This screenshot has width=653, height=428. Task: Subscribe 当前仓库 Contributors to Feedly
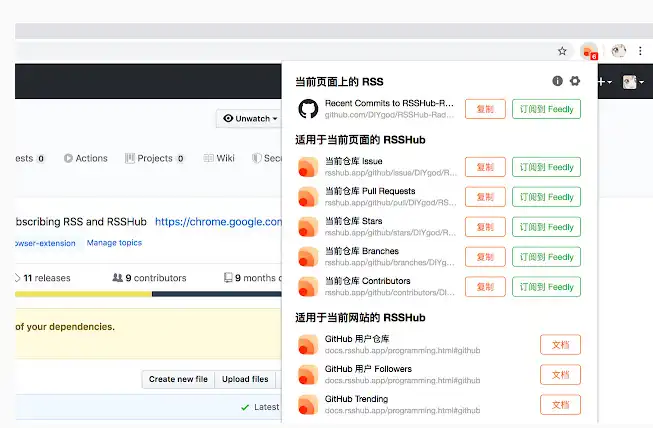(546, 287)
